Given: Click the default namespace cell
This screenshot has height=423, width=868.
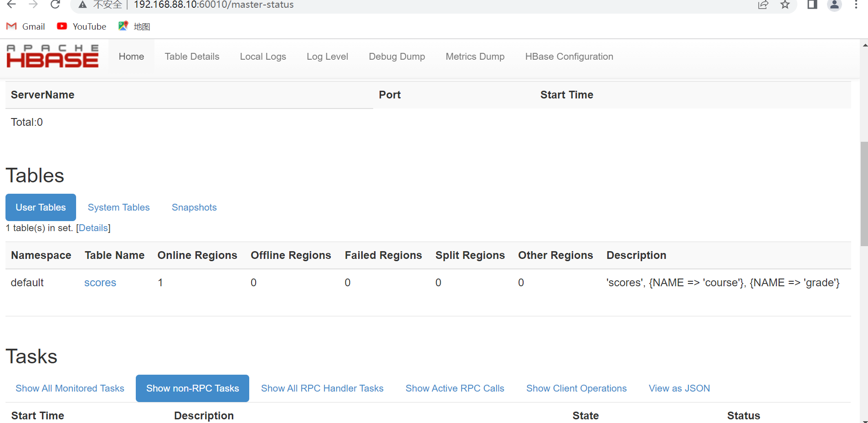Looking at the screenshot, I should tap(27, 283).
